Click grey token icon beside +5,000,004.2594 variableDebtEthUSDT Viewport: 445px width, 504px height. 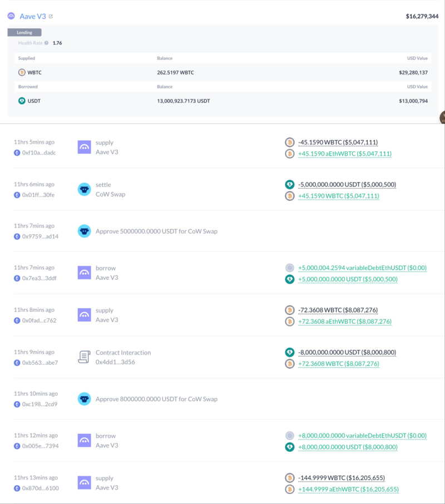pyautogui.click(x=289, y=268)
